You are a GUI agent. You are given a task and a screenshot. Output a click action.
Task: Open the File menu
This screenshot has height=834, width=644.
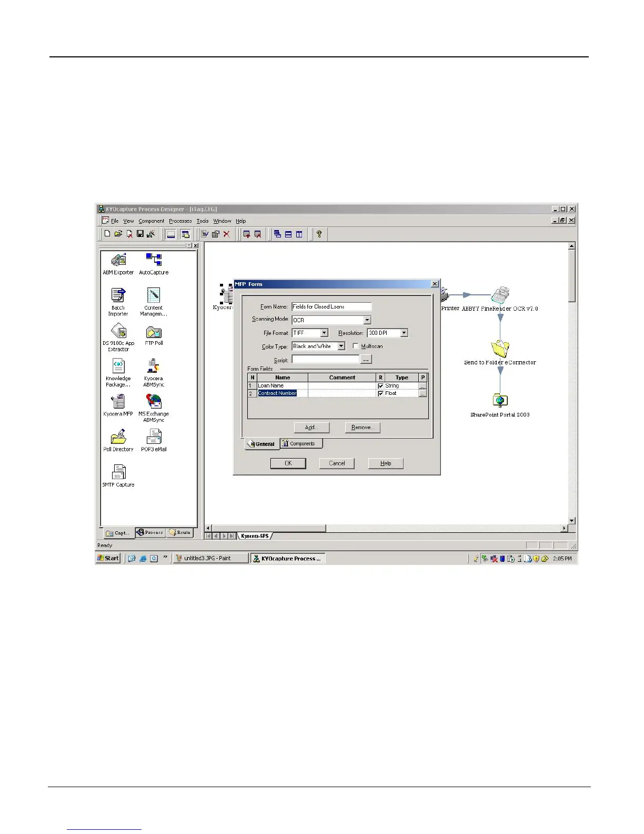[x=115, y=221]
